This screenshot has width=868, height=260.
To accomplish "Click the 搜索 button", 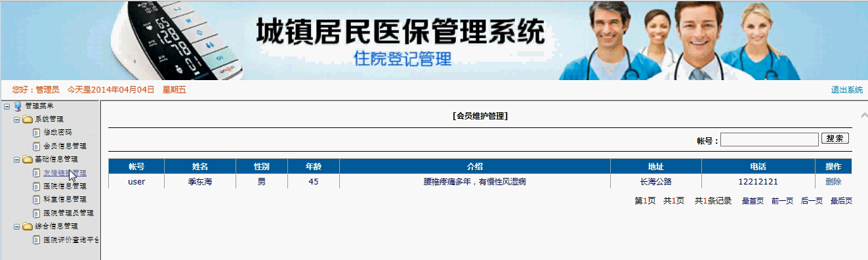I will [x=835, y=139].
